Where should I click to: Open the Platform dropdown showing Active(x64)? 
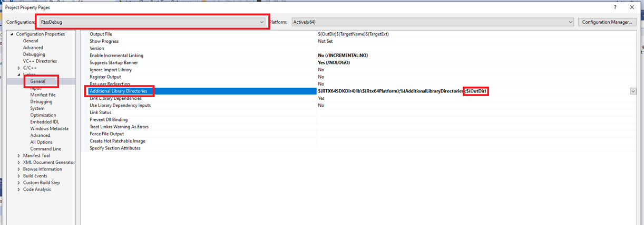570,22
